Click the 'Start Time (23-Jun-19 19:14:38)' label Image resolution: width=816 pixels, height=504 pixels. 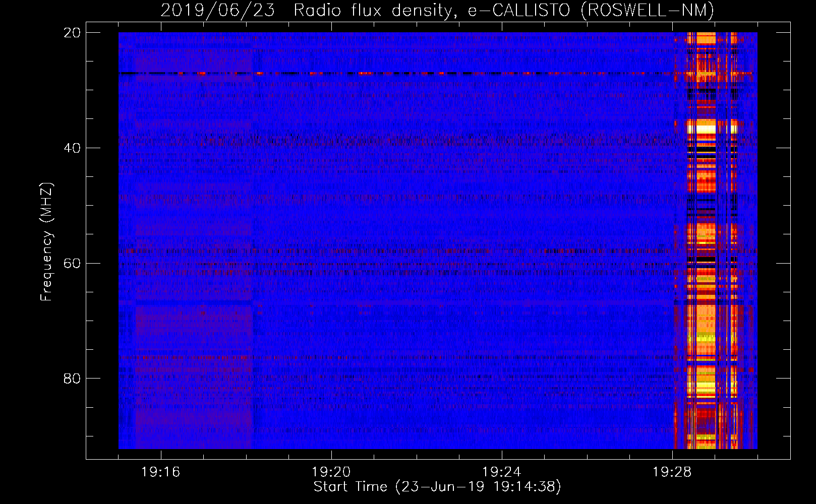(437, 487)
